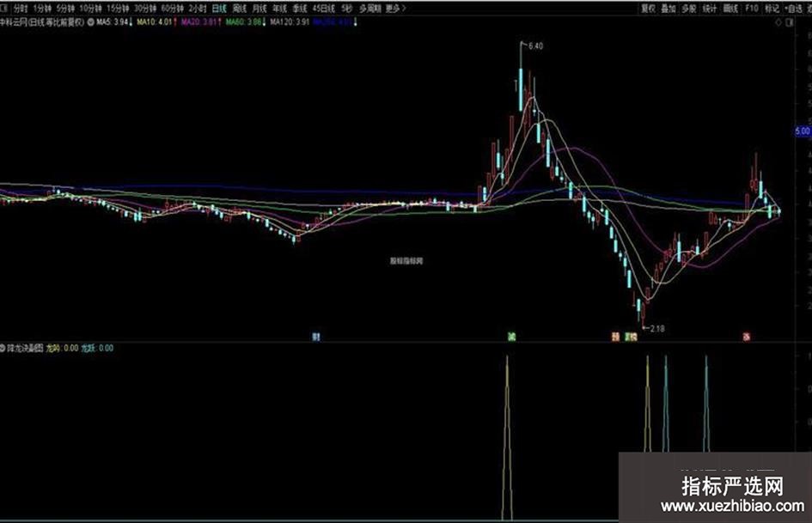Select the 30分钟 timeframe
The width and height of the screenshot is (812, 523).
tap(145, 9)
